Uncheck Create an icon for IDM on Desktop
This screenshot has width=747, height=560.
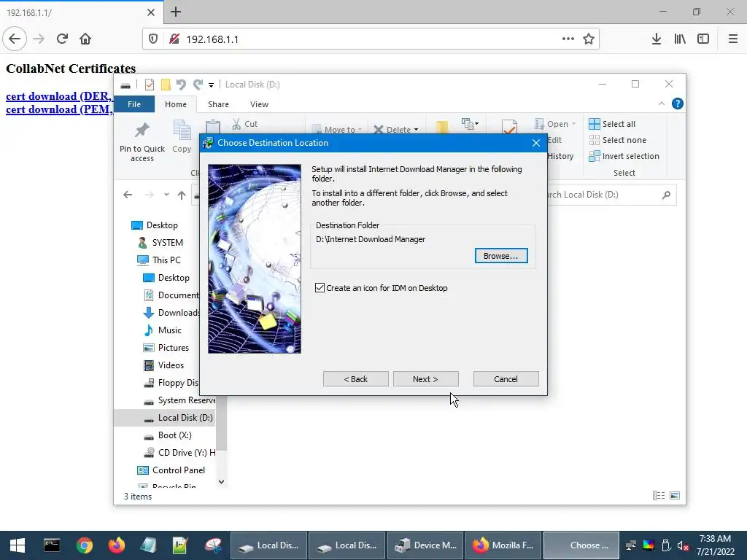(320, 287)
